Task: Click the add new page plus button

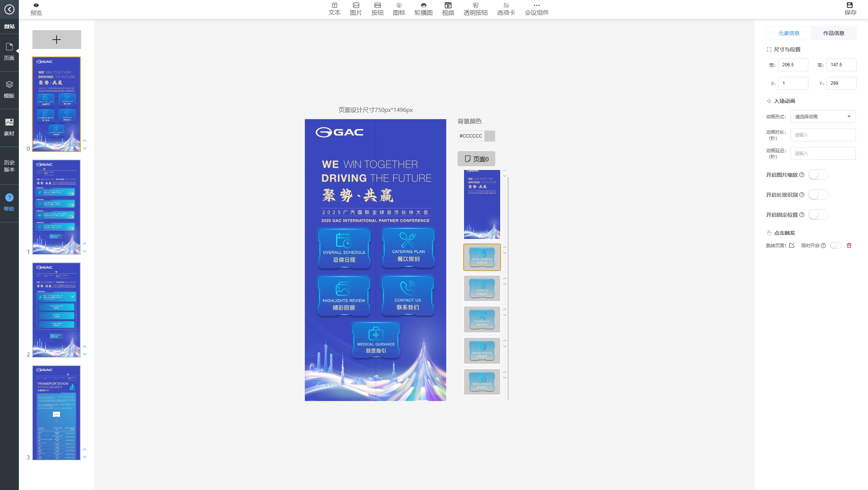Action: (x=57, y=40)
